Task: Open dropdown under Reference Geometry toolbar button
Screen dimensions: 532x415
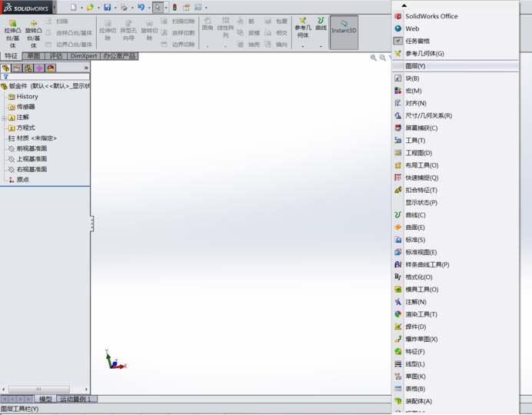Action: tap(303, 46)
